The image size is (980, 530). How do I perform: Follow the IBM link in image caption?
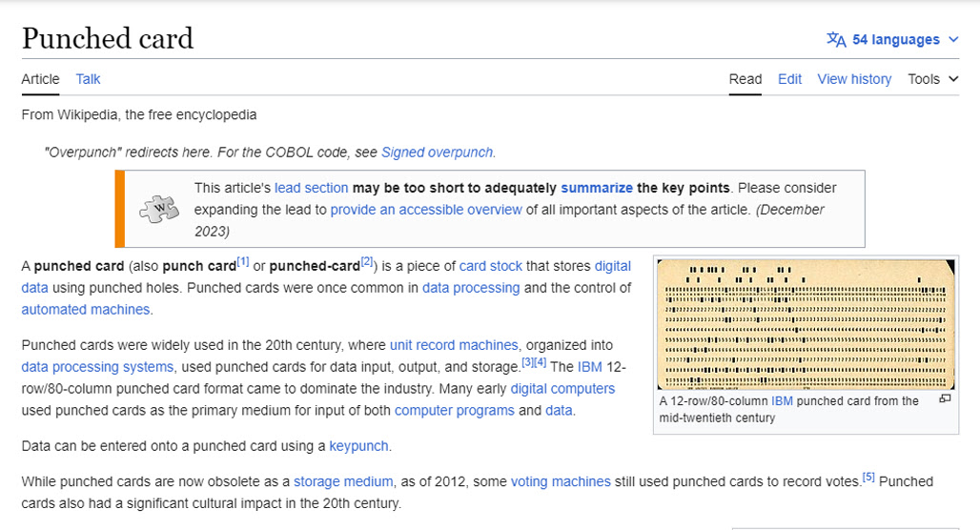coord(782,401)
